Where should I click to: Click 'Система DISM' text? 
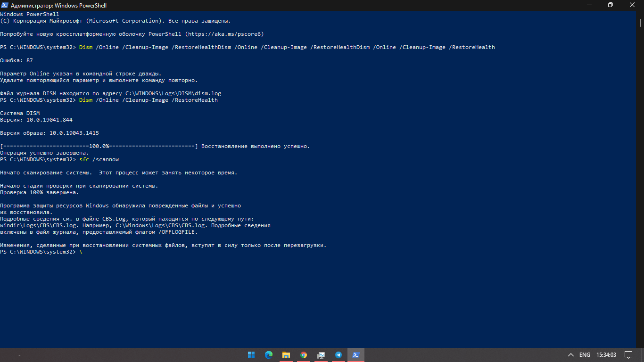(20, 113)
